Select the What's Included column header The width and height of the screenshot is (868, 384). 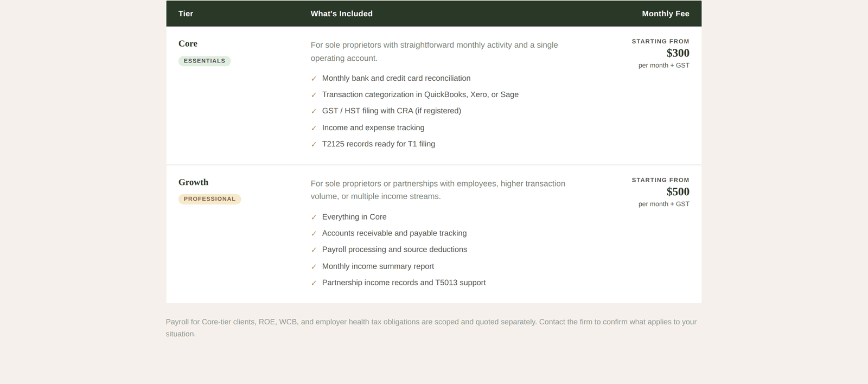click(341, 14)
